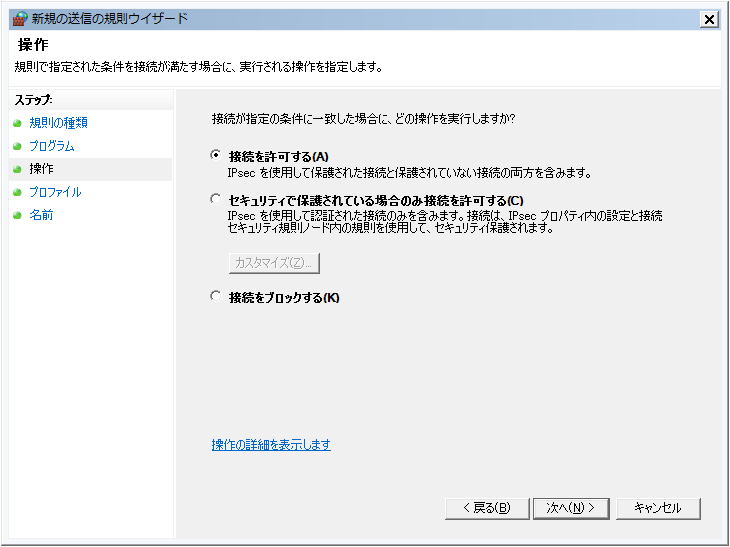Jump to 名前 step

pos(41,215)
